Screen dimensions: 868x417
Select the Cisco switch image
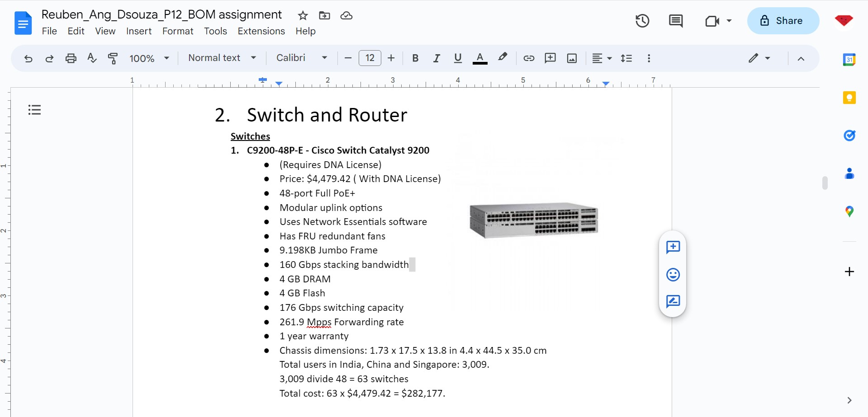tap(534, 220)
